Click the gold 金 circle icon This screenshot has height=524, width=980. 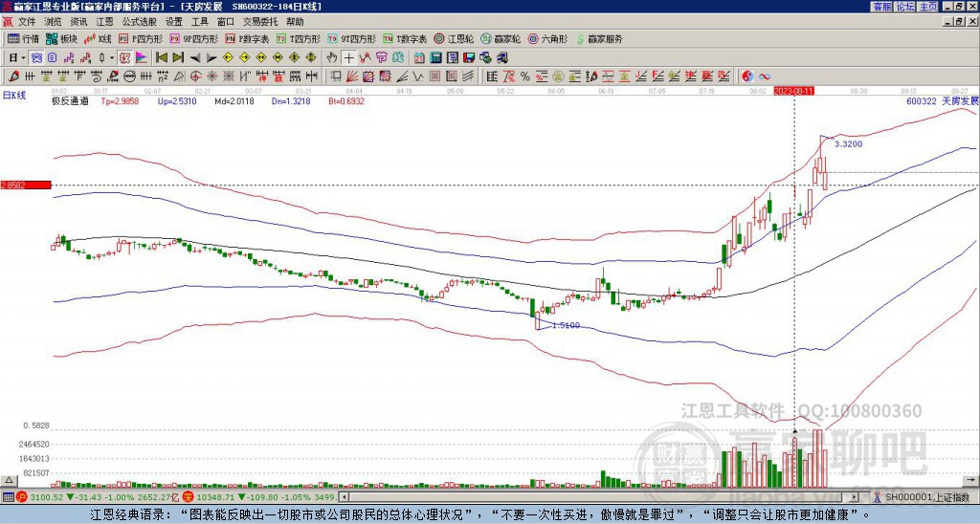558,76
